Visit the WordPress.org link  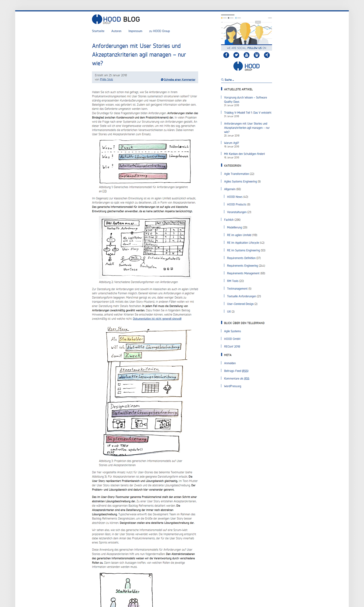tap(233, 386)
